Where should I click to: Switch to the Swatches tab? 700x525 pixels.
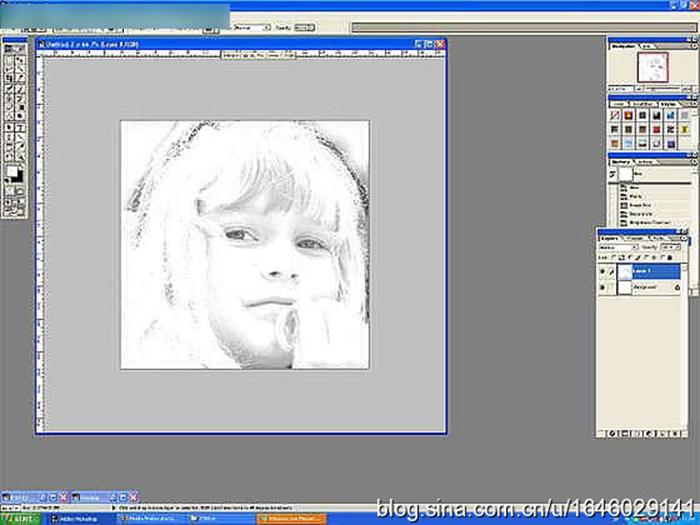642,104
